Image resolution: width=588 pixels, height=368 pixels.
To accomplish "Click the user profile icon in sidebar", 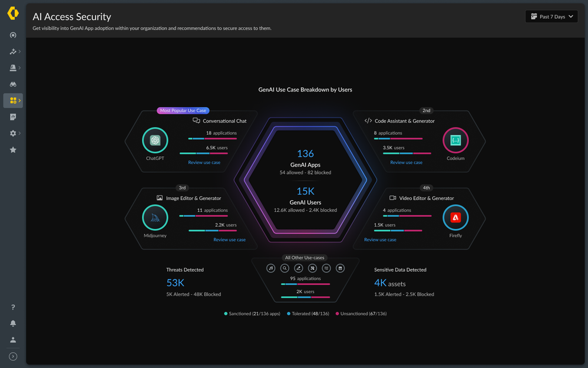I will coord(13,340).
